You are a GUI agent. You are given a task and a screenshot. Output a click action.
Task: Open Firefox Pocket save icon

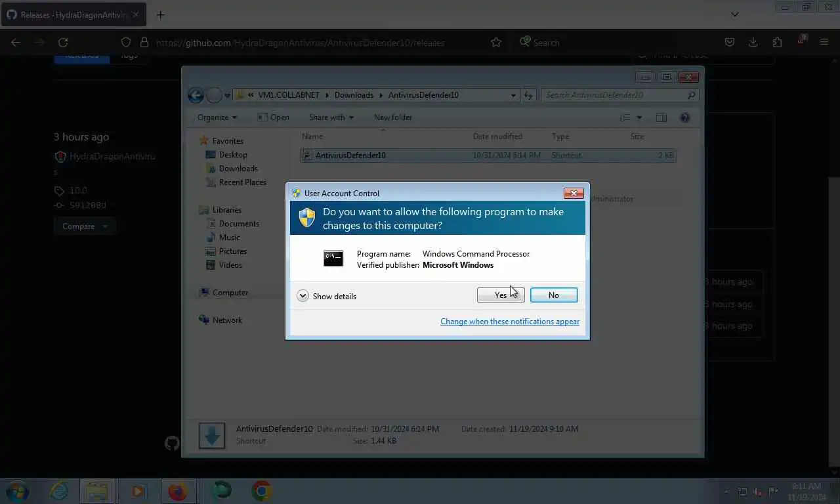click(x=729, y=42)
